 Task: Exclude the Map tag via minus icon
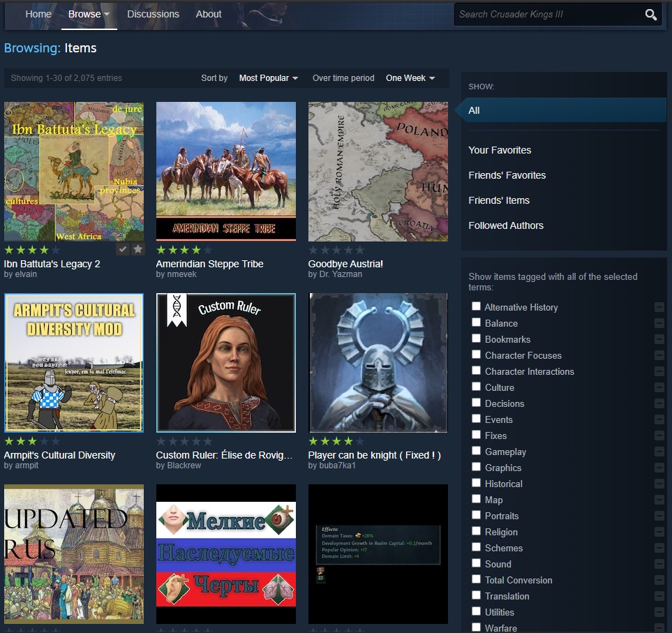659,500
